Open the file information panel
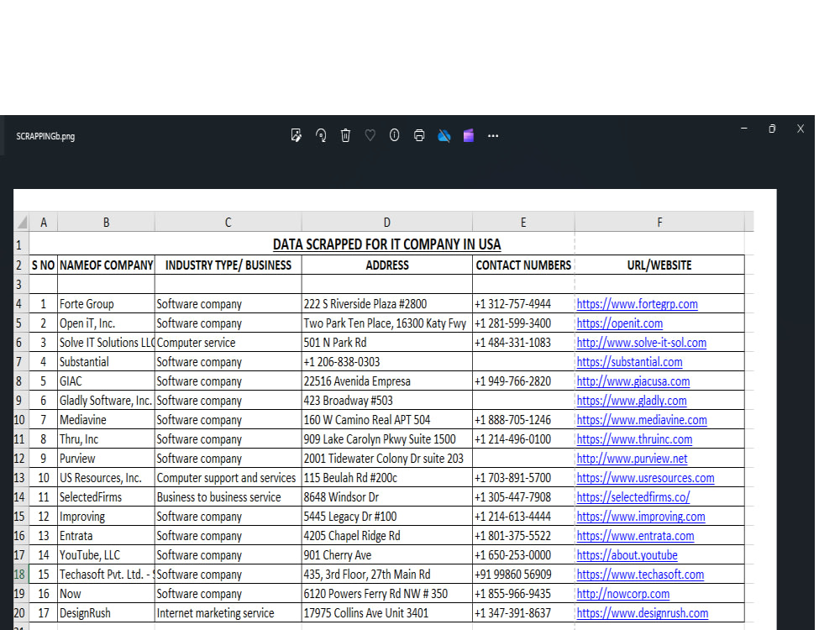 (394, 135)
